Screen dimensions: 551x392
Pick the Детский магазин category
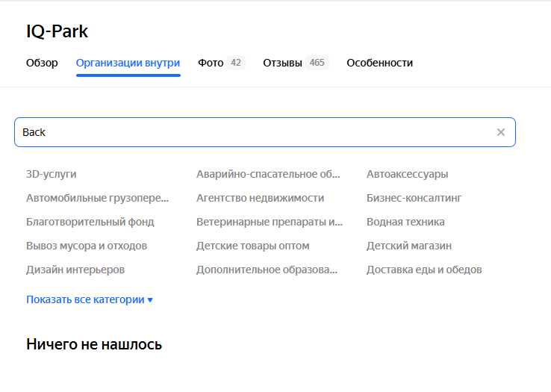[409, 246]
